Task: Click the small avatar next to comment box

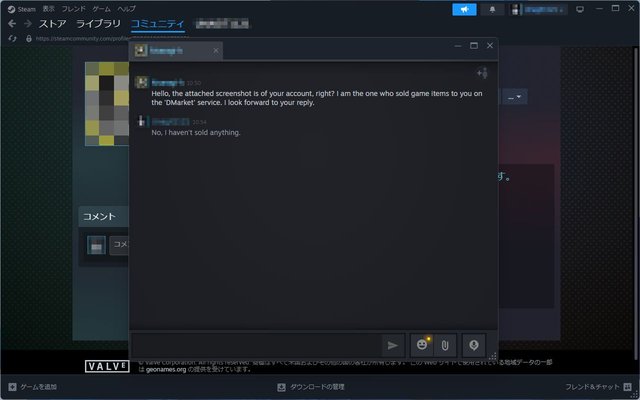Action: [x=96, y=245]
